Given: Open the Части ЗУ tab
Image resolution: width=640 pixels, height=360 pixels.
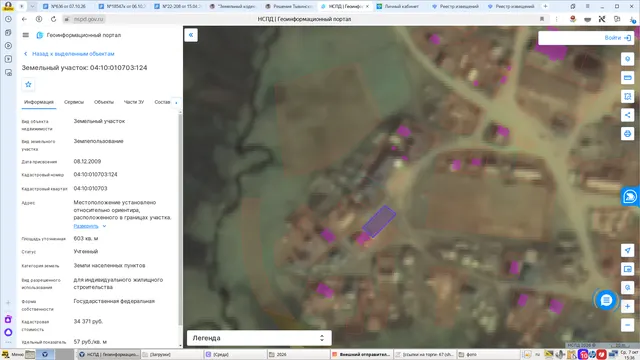Looking at the screenshot, I should point(134,102).
